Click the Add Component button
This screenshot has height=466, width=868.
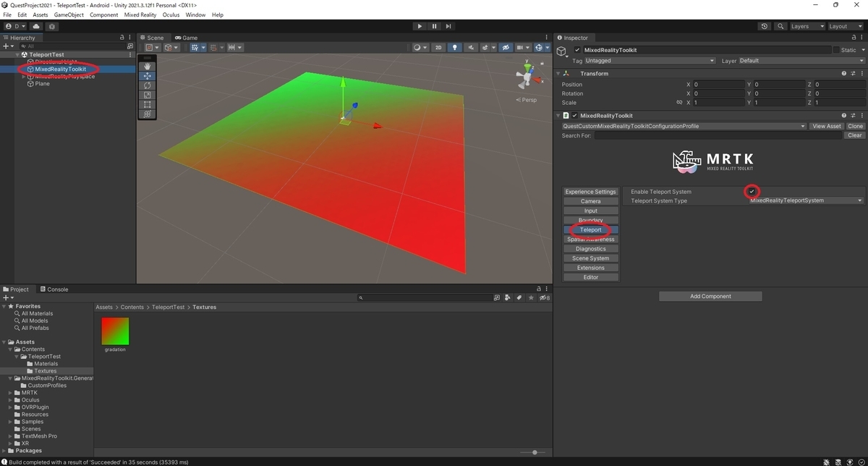(710, 296)
